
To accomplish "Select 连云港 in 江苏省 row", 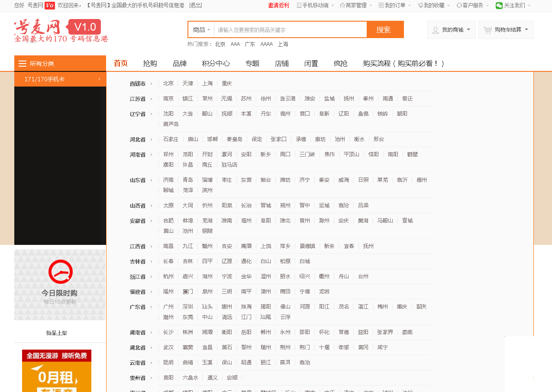I will tap(288, 99).
